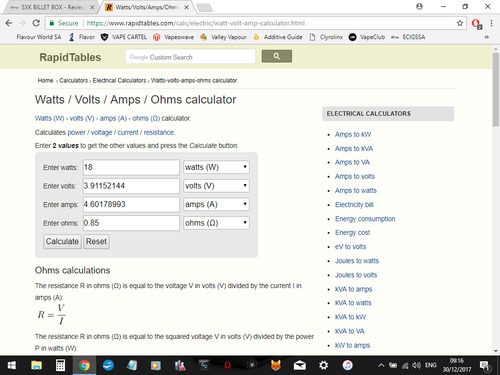Open iTunes from the taskbar
Viewport: 500px width, 375px height.
(x=347, y=365)
